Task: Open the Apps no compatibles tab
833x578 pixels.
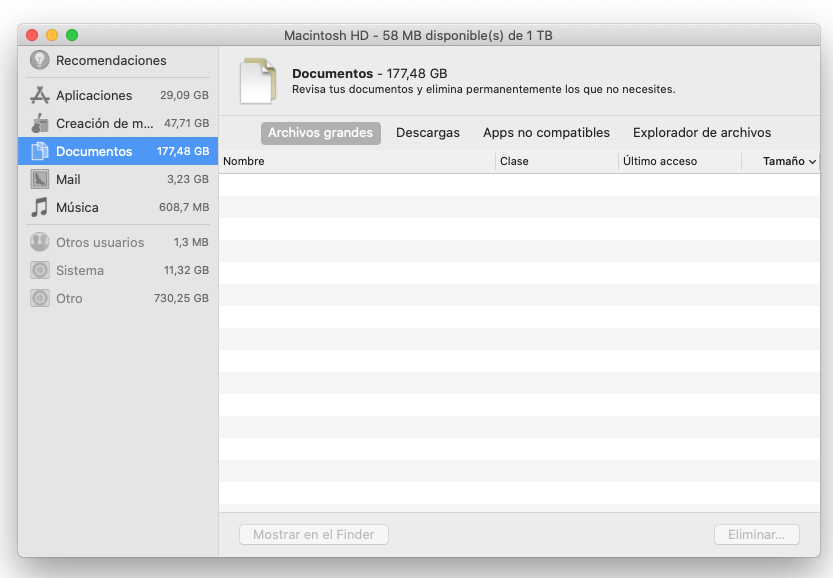Action: 546,133
